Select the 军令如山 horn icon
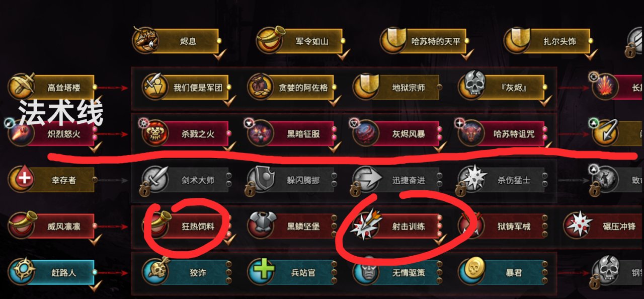The image size is (644, 299). (270, 40)
